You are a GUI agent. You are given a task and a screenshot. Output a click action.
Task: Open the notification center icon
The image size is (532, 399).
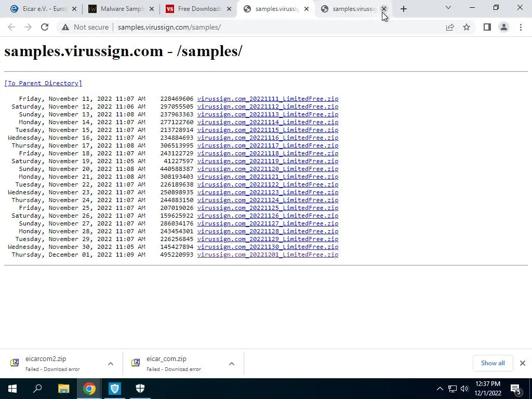(516, 389)
